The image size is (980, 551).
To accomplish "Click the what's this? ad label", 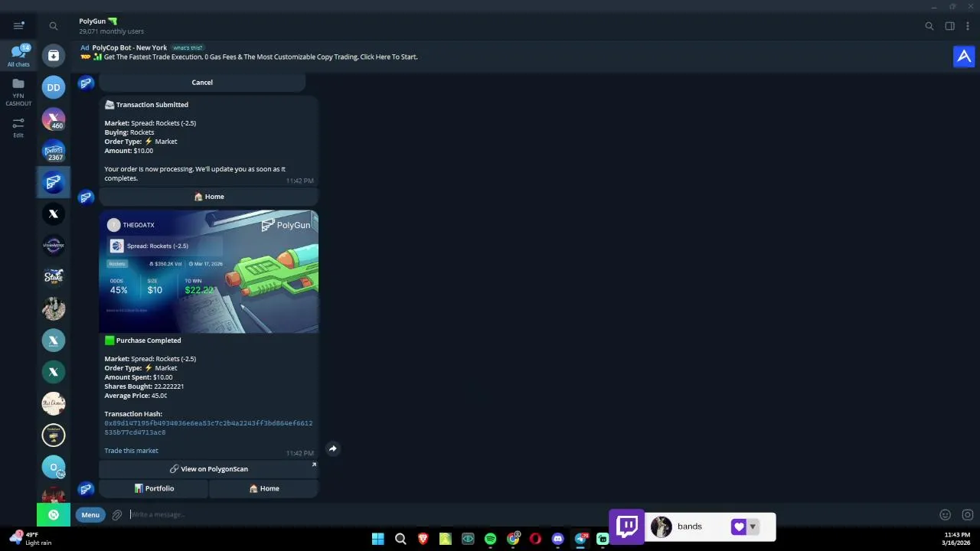I will tap(188, 47).
